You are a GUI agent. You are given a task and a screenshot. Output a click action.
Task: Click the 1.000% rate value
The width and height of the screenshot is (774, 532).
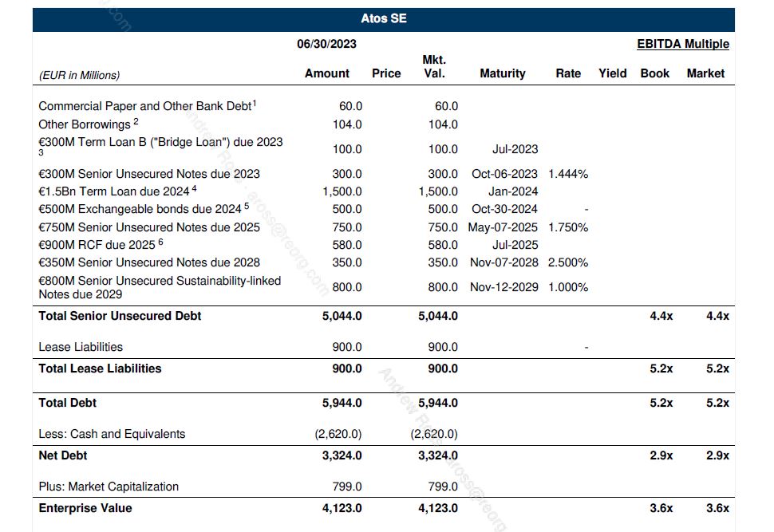[568, 287]
